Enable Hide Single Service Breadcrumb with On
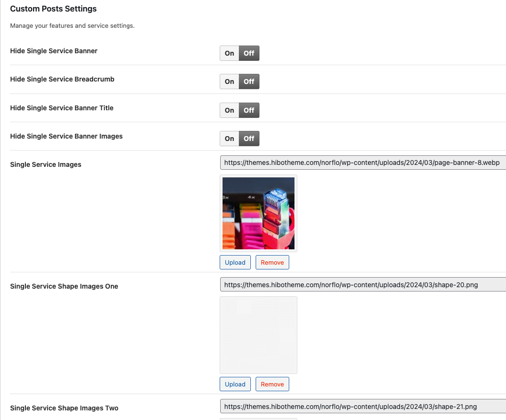 (229, 82)
